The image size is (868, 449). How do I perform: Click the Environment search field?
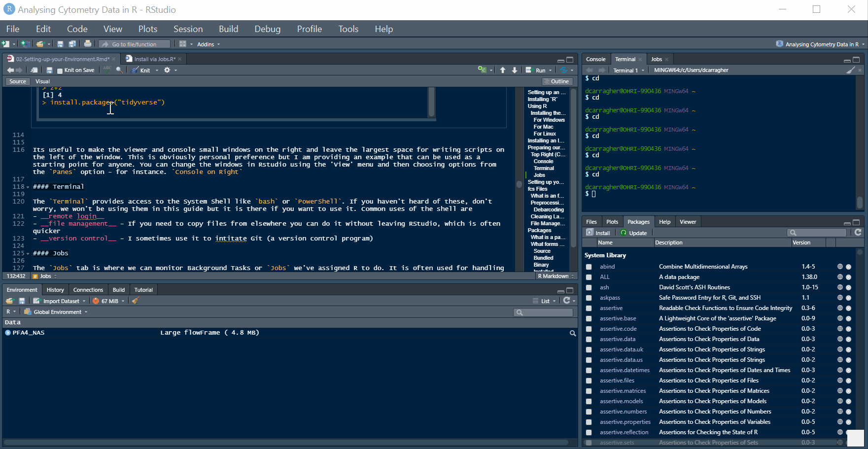(543, 312)
